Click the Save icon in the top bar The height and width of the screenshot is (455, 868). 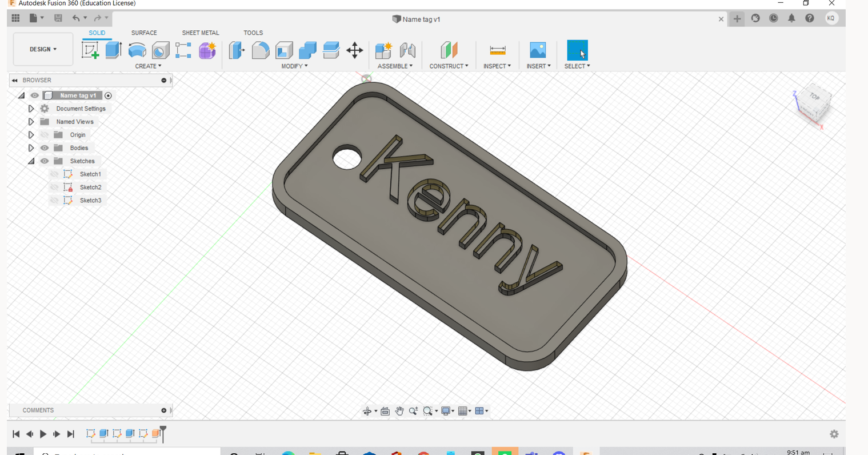[x=58, y=18]
